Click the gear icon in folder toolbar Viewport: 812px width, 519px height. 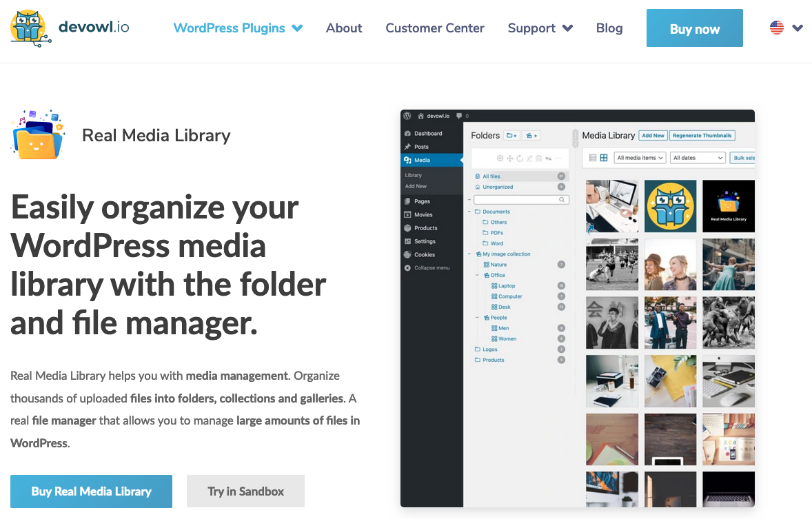coord(500,159)
